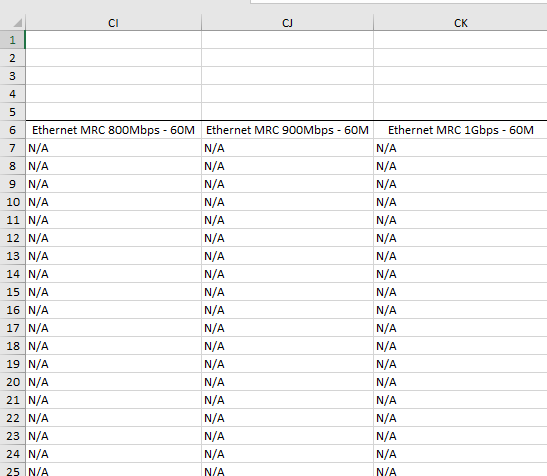Select empty cell CJ3
The height and width of the screenshot is (476, 547).
(287, 76)
